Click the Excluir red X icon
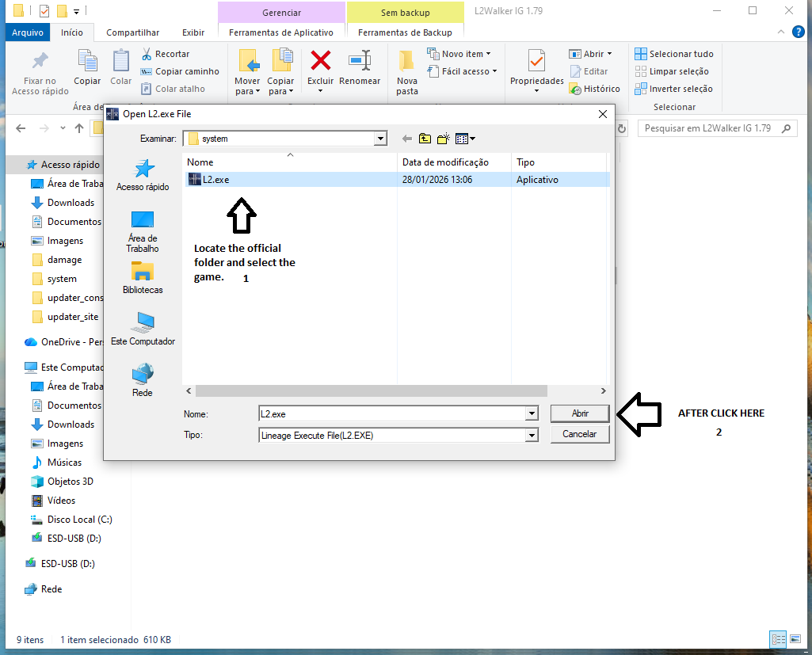 pyautogui.click(x=321, y=60)
